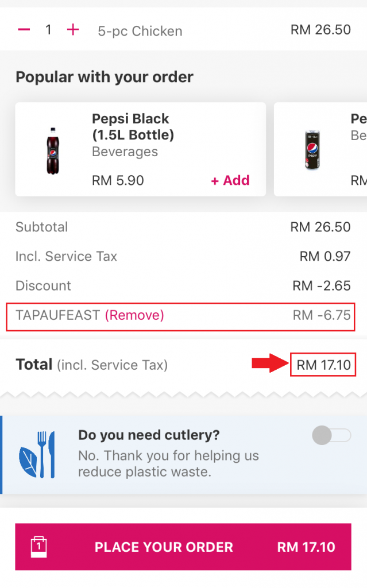Image resolution: width=367 pixels, height=588 pixels.
Task: Increase 5-pc Chicken quantity with plus
Action: [x=73, y=30]
